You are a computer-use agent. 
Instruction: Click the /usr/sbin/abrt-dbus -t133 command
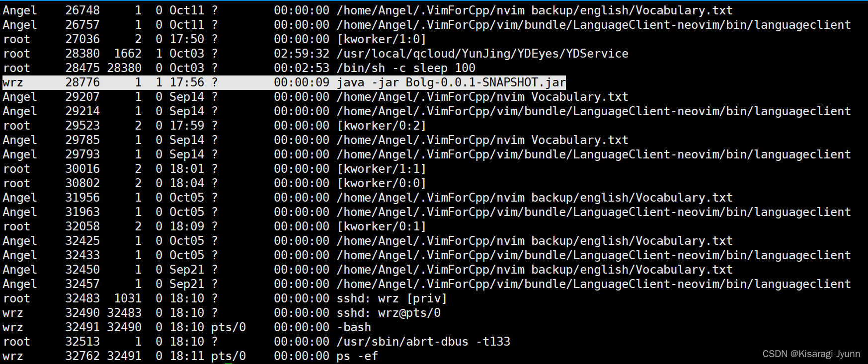coord(423,342)
